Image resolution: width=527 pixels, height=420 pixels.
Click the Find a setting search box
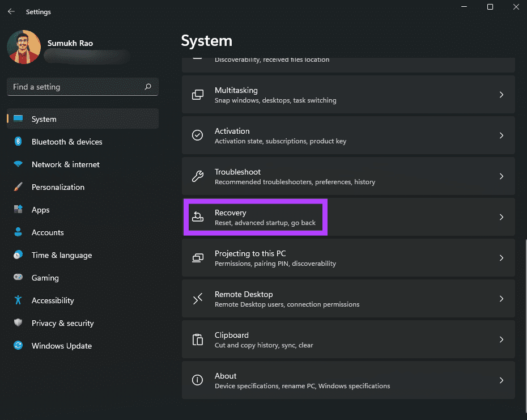click(x=83, y=87)
